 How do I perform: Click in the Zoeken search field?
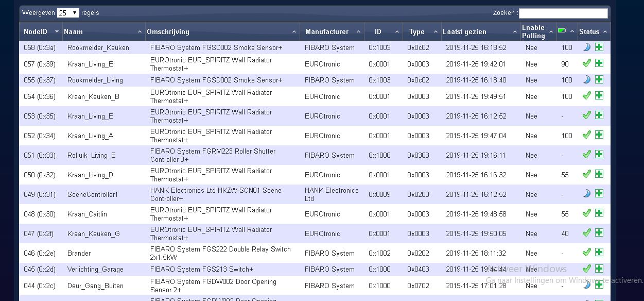[x=563, y=13]
